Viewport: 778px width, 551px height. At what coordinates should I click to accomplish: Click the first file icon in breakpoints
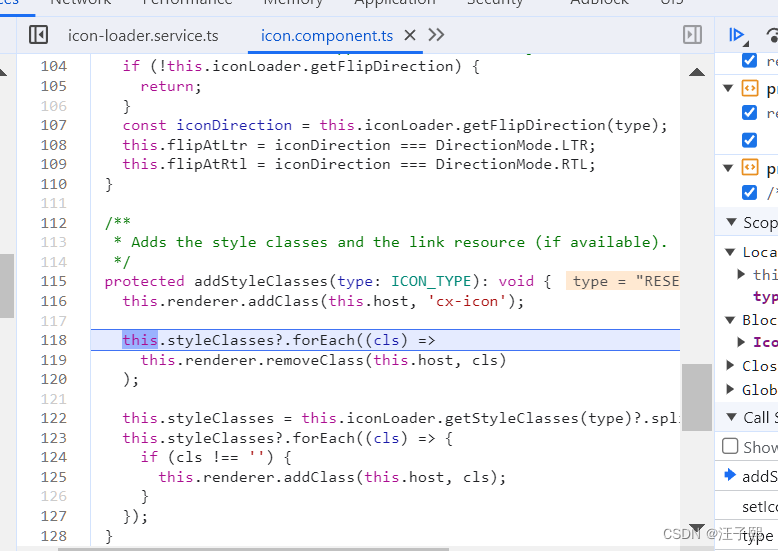click(x=750, y=88)
